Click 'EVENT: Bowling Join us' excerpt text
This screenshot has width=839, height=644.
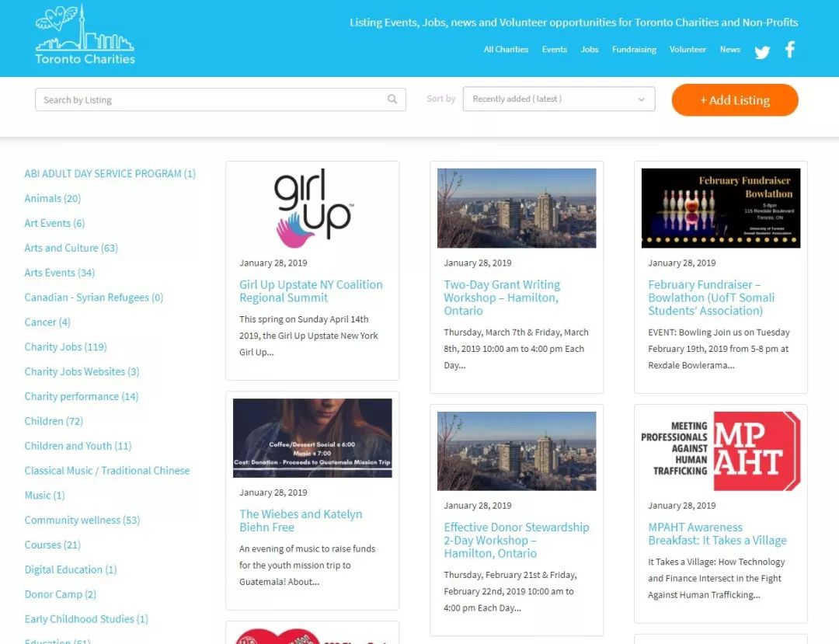tap(719, 349)
